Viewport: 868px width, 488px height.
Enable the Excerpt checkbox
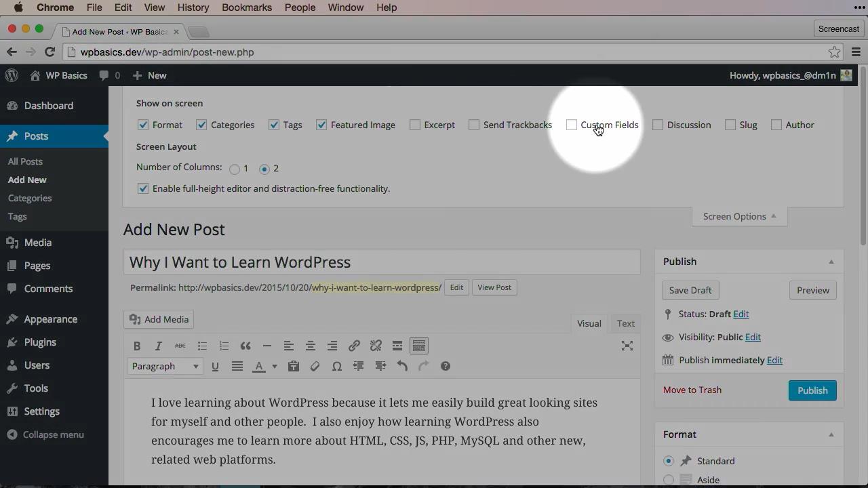[415, 125]
